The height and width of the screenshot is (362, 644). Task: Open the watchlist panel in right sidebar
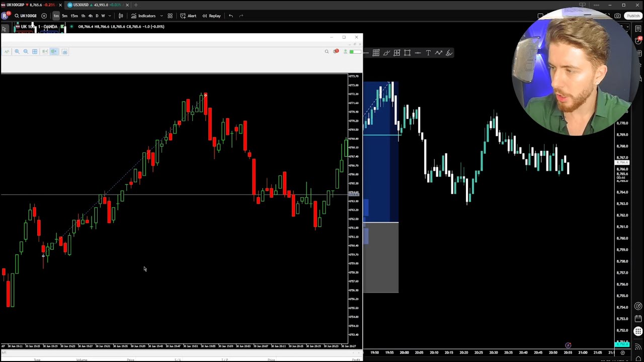638,29
